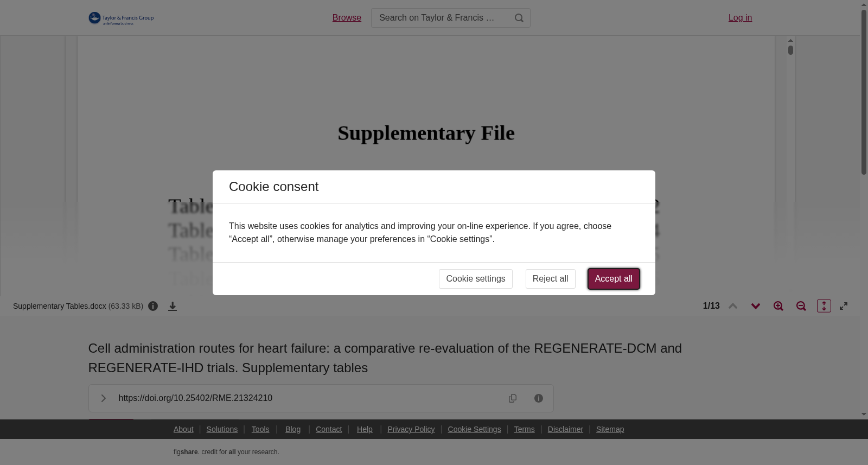Open fullscreen viewer mode
Screen dimensions: 868x465
[x=844, y=306]
